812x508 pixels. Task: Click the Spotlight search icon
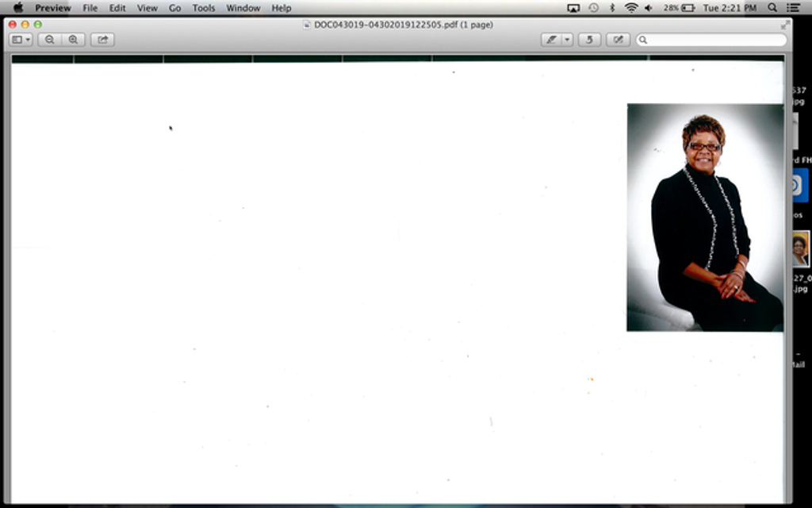(x=772, y=8)
